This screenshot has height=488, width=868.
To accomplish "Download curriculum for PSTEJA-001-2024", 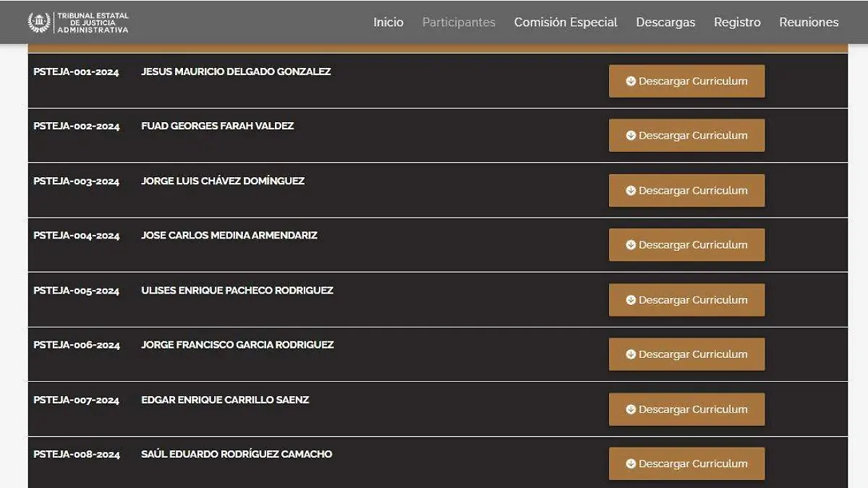I will point(686,81).
